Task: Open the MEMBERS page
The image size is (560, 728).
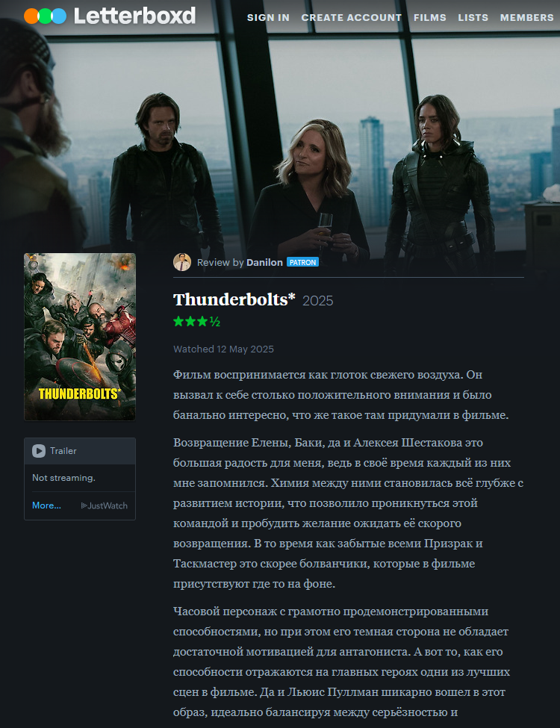Action: pos(527,18)
